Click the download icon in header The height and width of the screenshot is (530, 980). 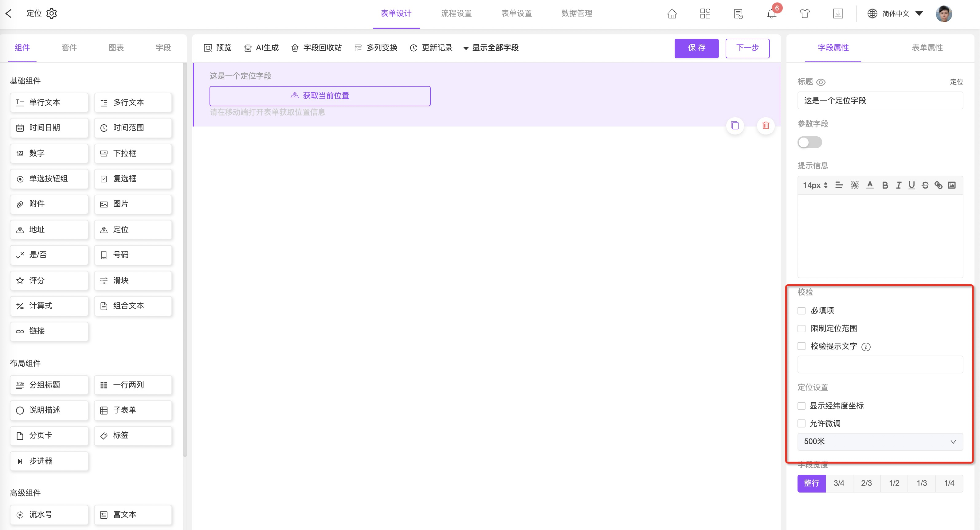pyautogui.click(x=838, y=14)
